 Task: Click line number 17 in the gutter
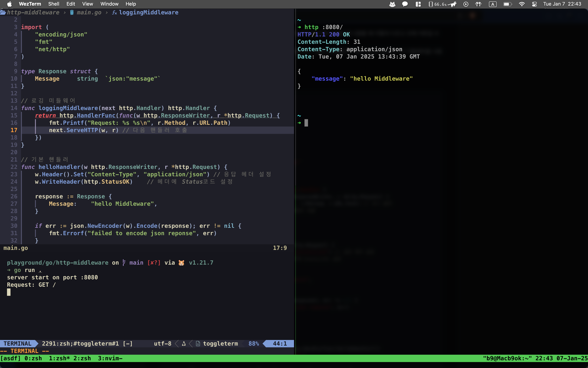point(14,130)
